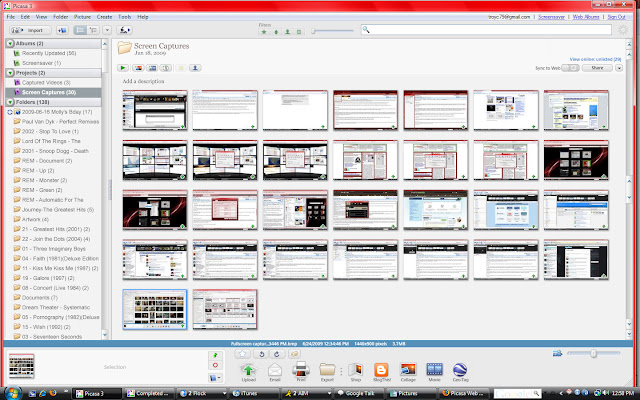The image size is (640, 400).
Task: Open the Geo-Tag tool
Action: point(462,371)
